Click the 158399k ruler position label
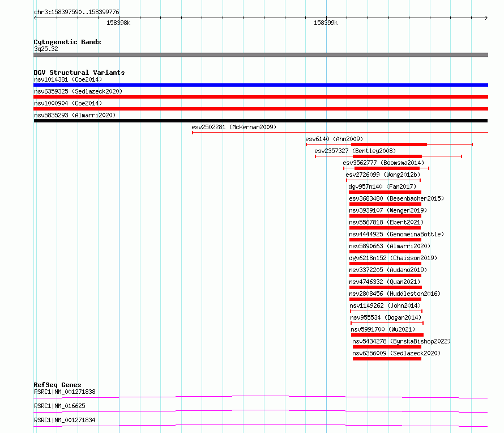Image resolution: width=504 pixels, height=433 pixels. (x=326, y=23)
